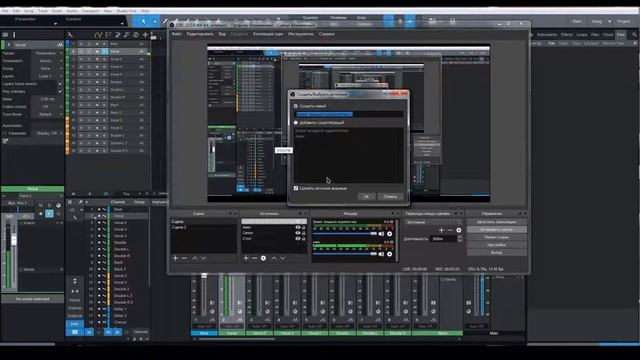Mute first OBS mixer channel speaker icon
Screen dimensions: 640x360
pos(381,234)
